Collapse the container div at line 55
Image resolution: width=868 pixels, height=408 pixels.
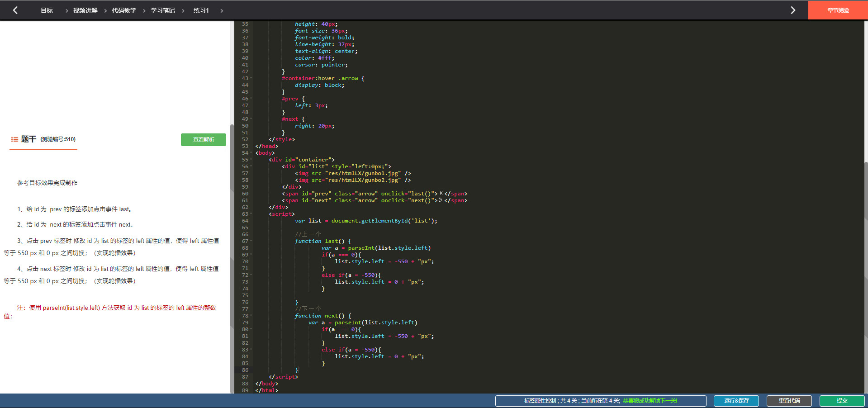pyautogui.click(x=251, y=160)
